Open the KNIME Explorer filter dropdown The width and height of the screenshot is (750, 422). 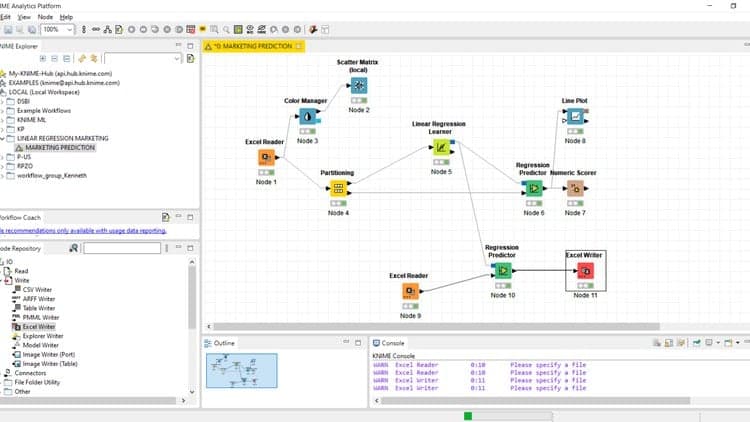176,58
